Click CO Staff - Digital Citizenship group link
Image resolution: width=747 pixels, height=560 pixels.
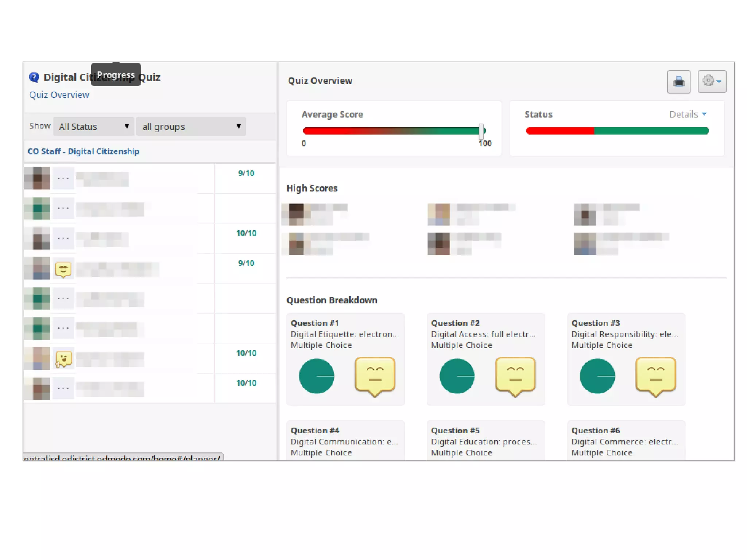(x=84, y=151)
